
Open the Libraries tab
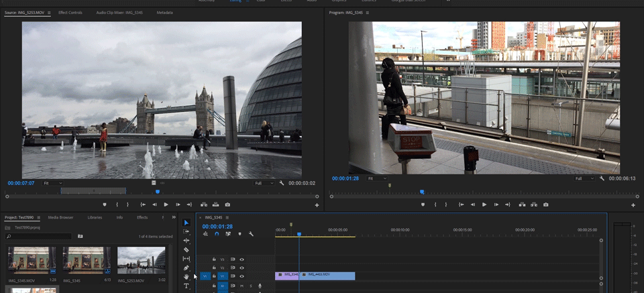95,217
